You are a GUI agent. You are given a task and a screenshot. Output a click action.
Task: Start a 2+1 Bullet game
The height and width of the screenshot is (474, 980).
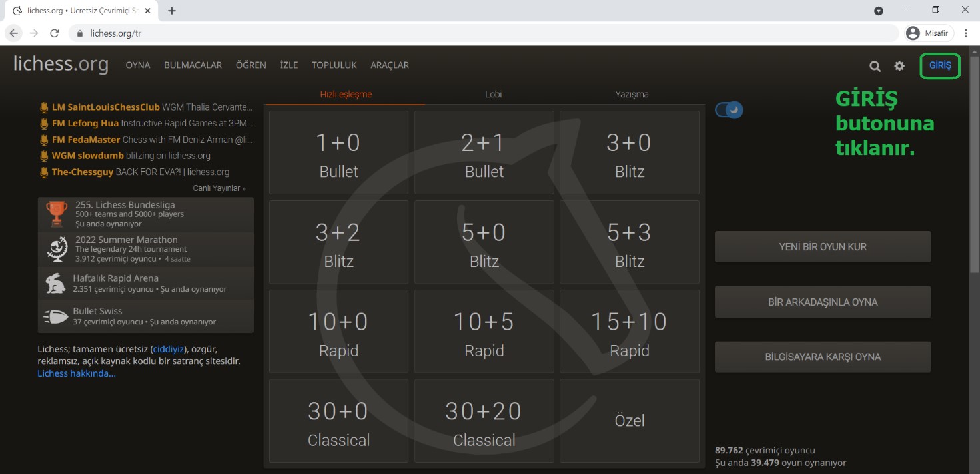(x=484, y=152)
